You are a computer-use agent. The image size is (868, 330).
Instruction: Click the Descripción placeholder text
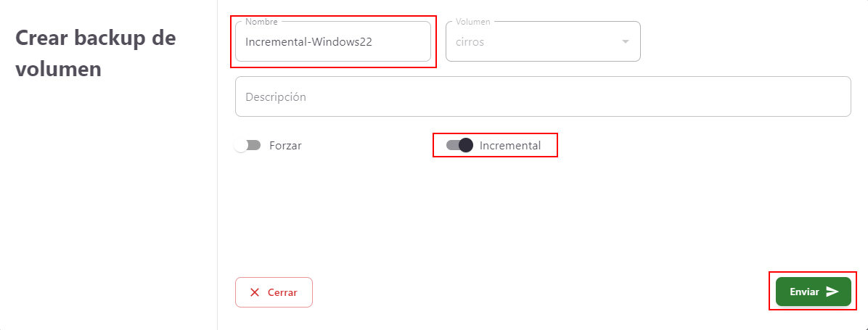pyautogui.click(x=276, y=96)
